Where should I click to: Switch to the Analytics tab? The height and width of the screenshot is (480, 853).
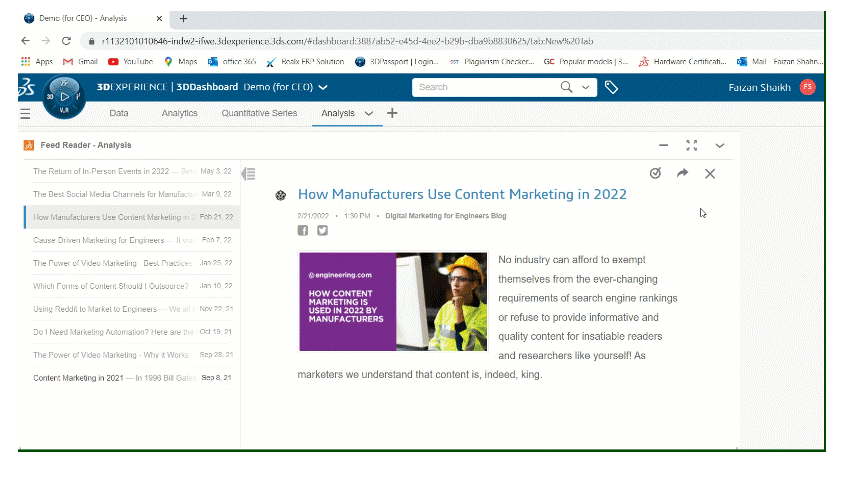pos(180,113)
